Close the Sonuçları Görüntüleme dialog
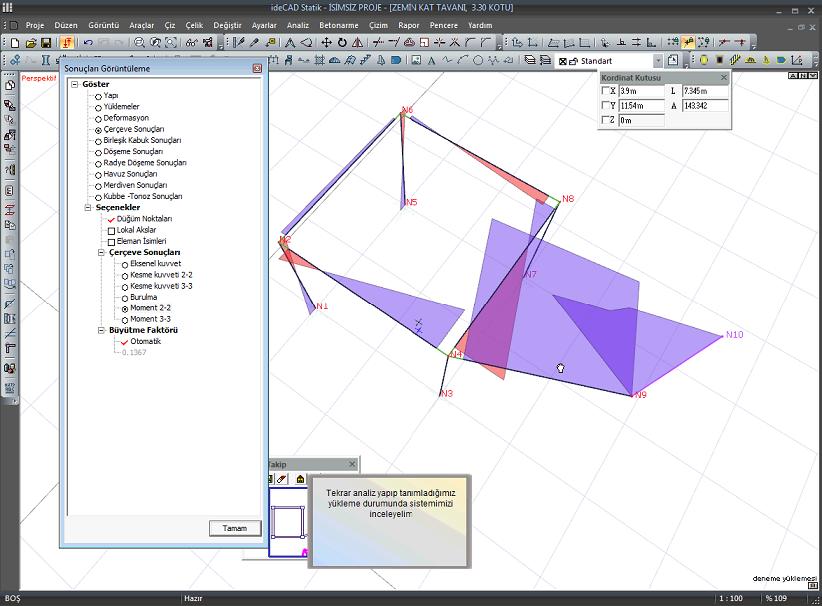 click(257, 68)
